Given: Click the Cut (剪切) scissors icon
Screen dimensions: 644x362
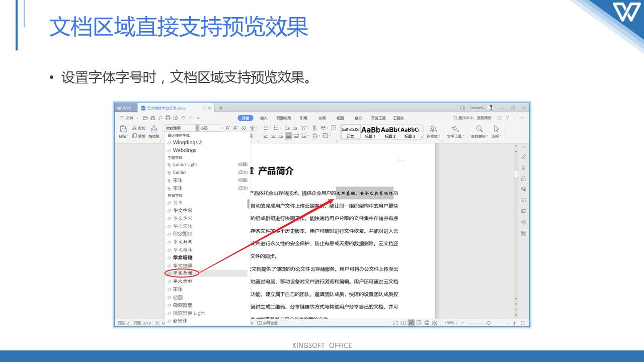Looking at the screenshot, I should tap(134, 128).
